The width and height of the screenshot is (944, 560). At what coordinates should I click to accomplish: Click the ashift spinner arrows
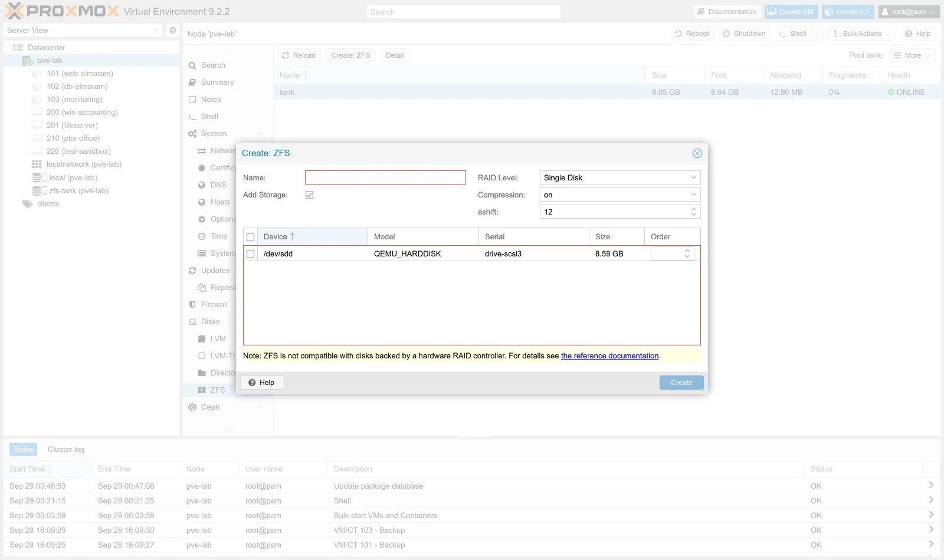coord(694,212)
